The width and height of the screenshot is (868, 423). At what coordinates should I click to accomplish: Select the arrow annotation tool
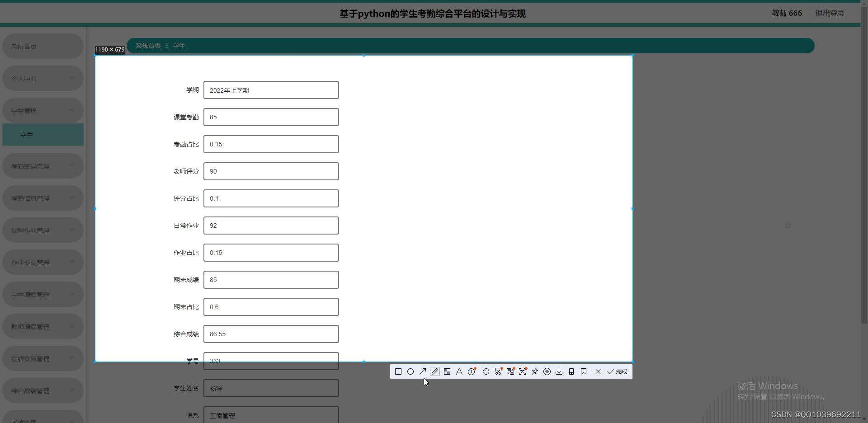423,371
